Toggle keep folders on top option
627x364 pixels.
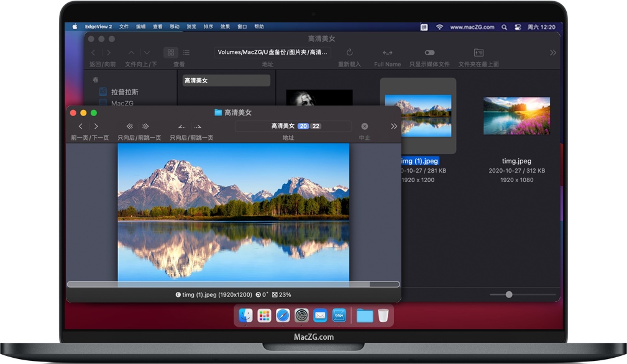click(478, 53)
